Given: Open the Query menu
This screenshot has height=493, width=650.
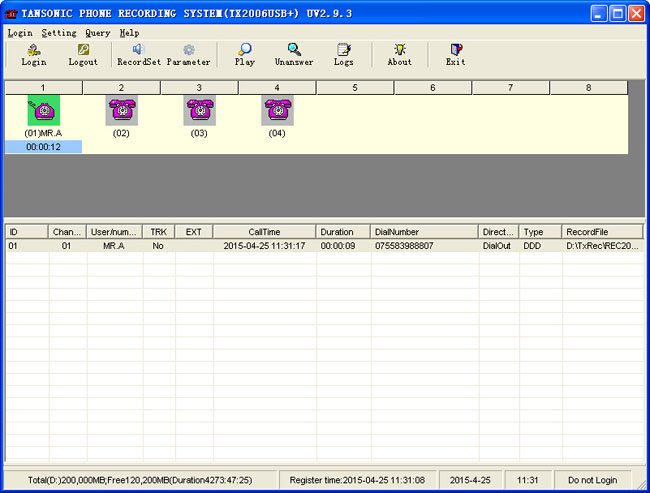Looking at the screenshot, I should (97, 33).
